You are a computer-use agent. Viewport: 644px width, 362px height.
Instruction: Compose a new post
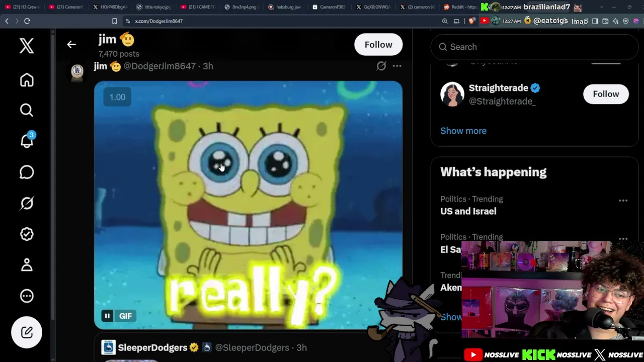coord(27,332)
